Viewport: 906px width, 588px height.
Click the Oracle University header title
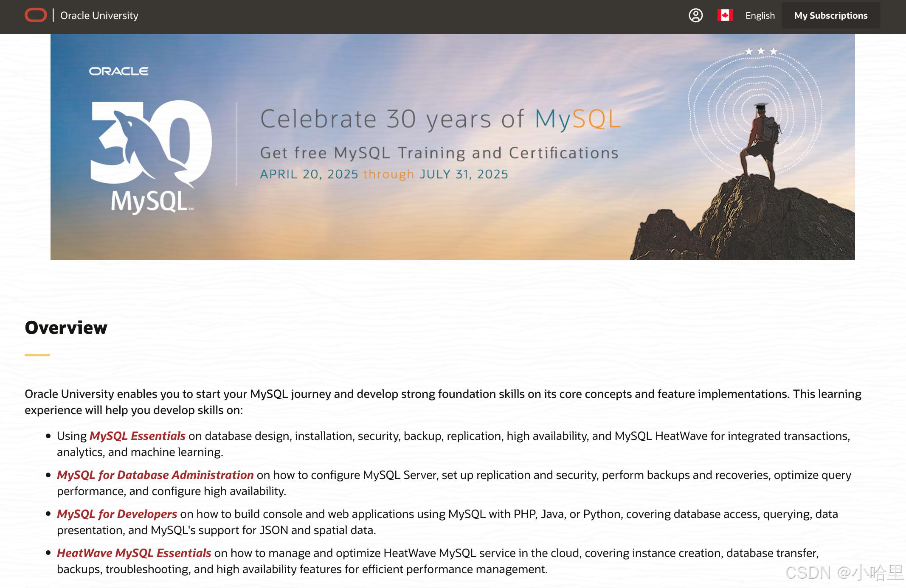pos(99,16)
